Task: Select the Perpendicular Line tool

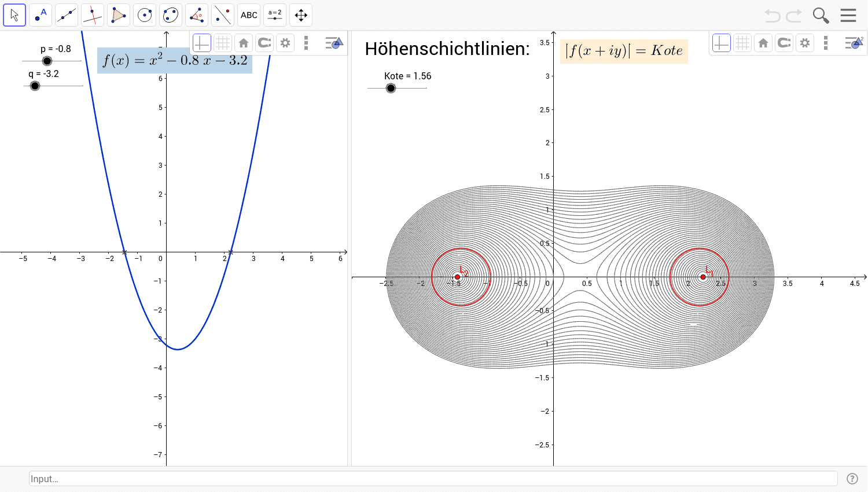Action: [x=93, y=15]
